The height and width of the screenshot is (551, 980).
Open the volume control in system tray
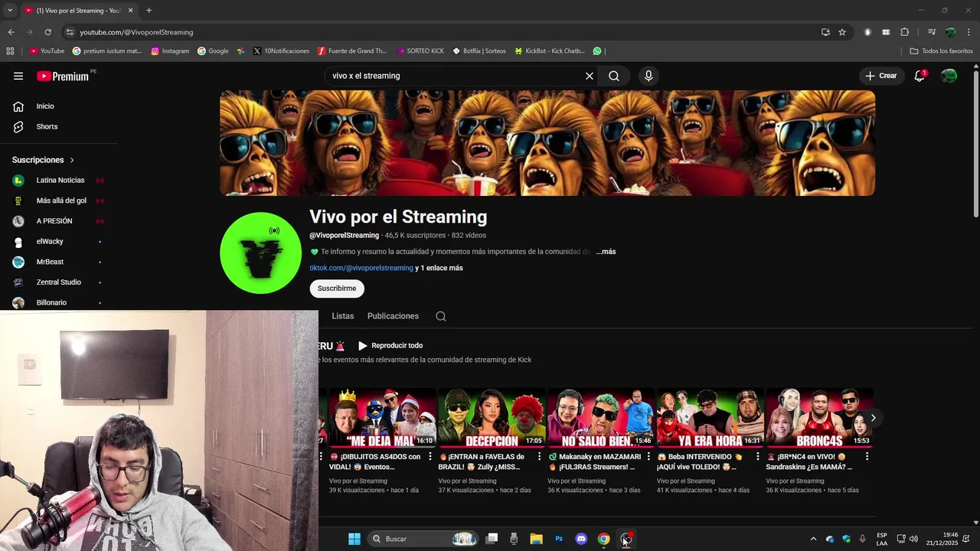[913, 539]
